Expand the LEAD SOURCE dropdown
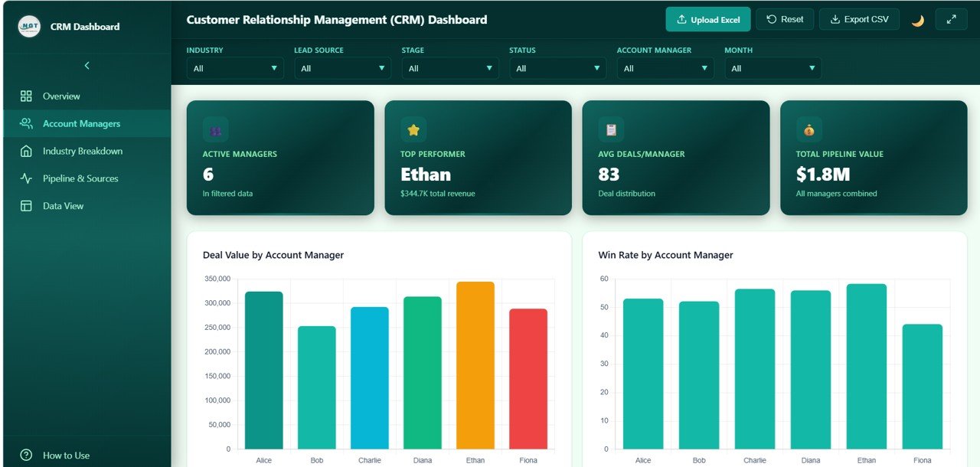The width and height of the screenshot is (980, 467). click(x=342, y=68)
